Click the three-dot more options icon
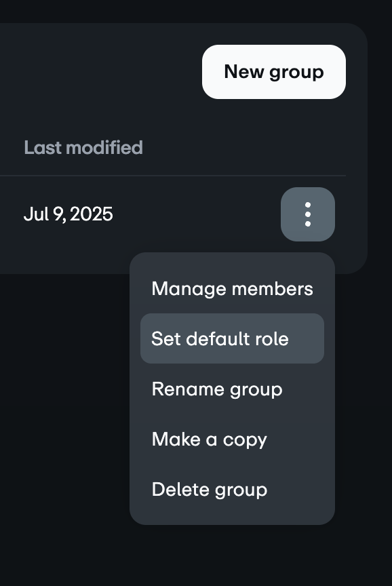The height and width of the screenshot is (586, 392). point(307,214)
